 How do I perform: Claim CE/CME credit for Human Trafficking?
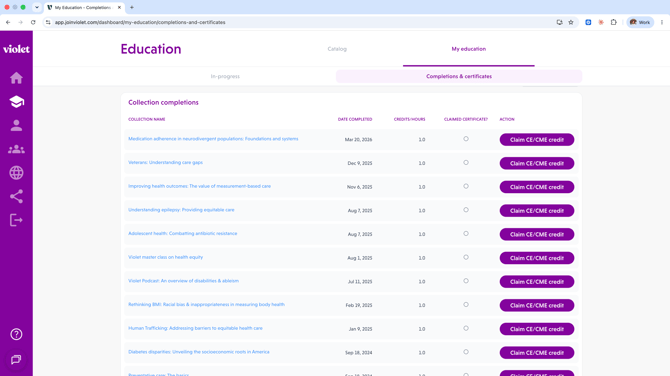(537, 329)
